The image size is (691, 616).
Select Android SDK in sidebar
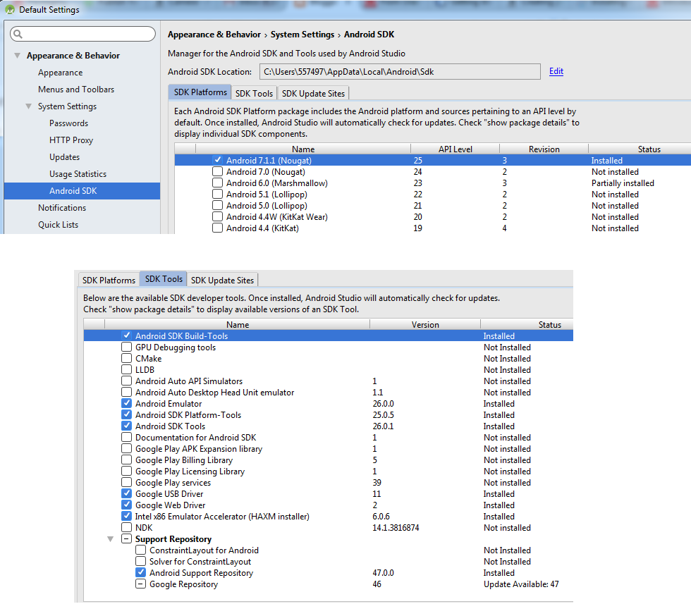pyautogui.click(x=82, y=191)
